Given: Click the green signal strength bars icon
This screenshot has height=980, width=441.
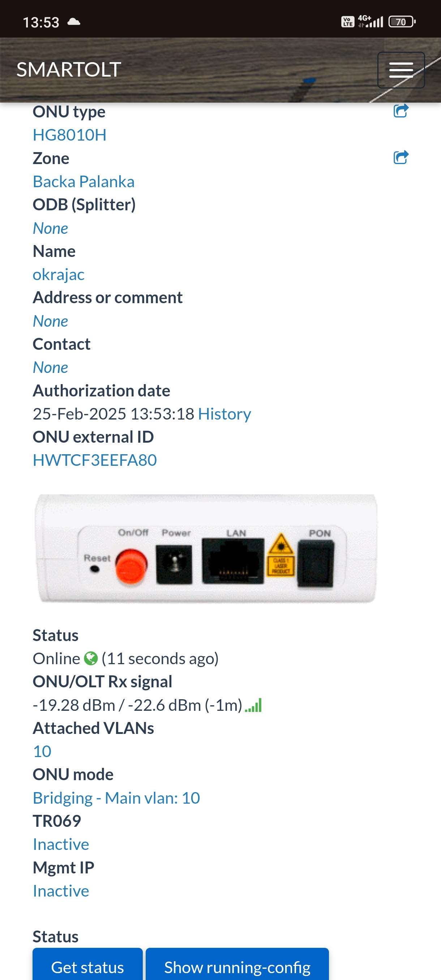Looking at the screenshot, I should tap(253, 705).
